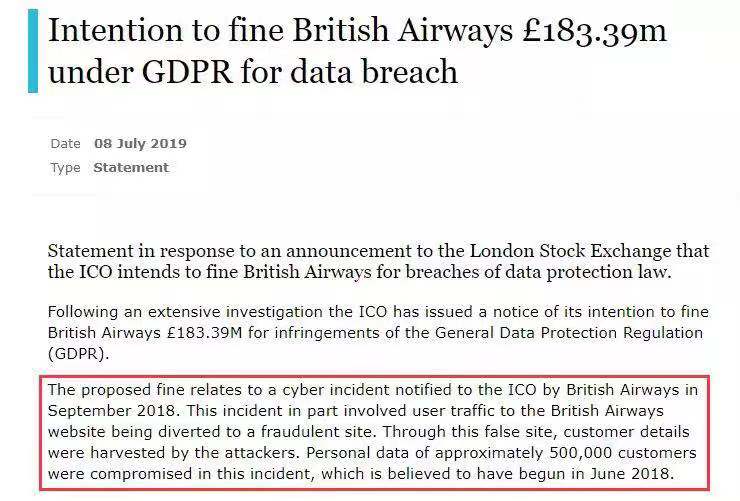Click the "(GDPR)" text ending the second paragraph
Image resolution: width=740 pixels, height=501 pixels.
pyautogui.click(x=76, y=353)
